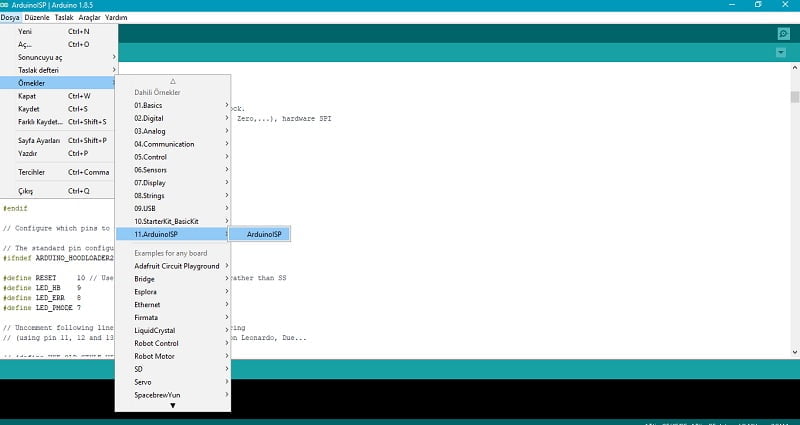
Task: Expand the SpacebrewYun library examples
Action: (173, 395)
